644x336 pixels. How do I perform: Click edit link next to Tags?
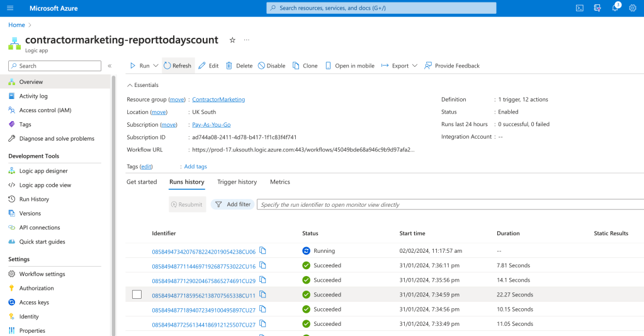click(x=146, y=166)
